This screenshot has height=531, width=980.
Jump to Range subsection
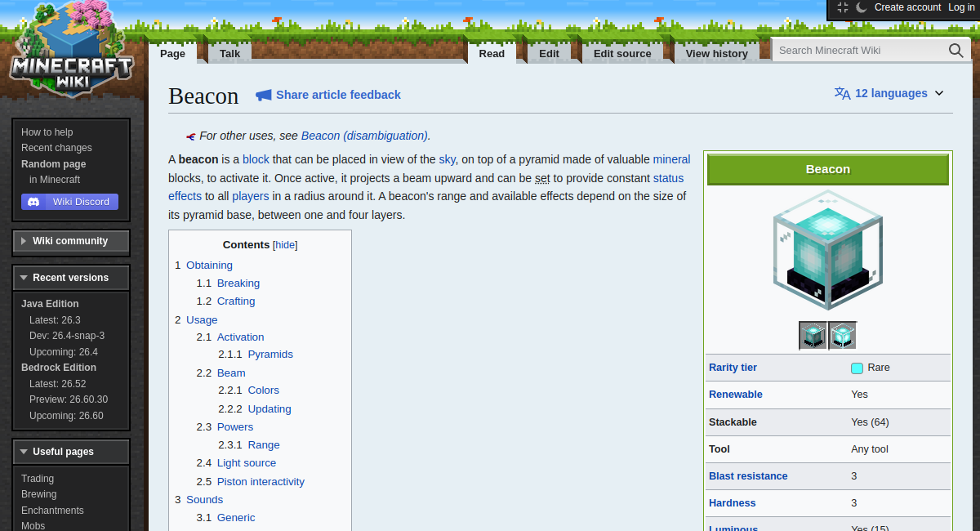(264, 445)
